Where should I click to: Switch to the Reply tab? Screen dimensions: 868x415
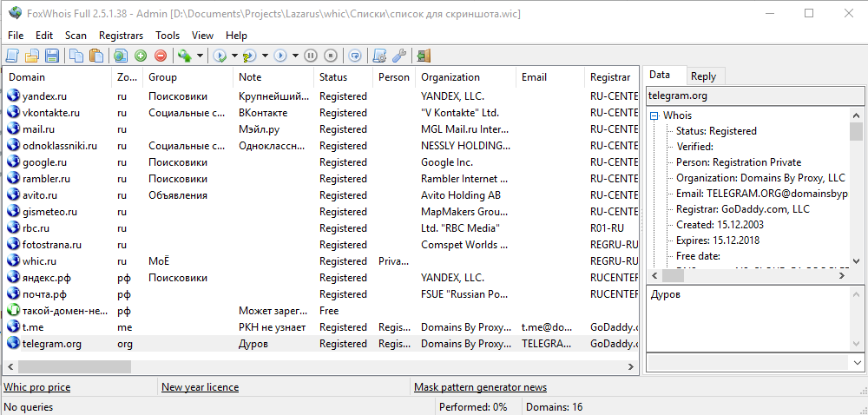pyautogui.click(x=704, y=76)
